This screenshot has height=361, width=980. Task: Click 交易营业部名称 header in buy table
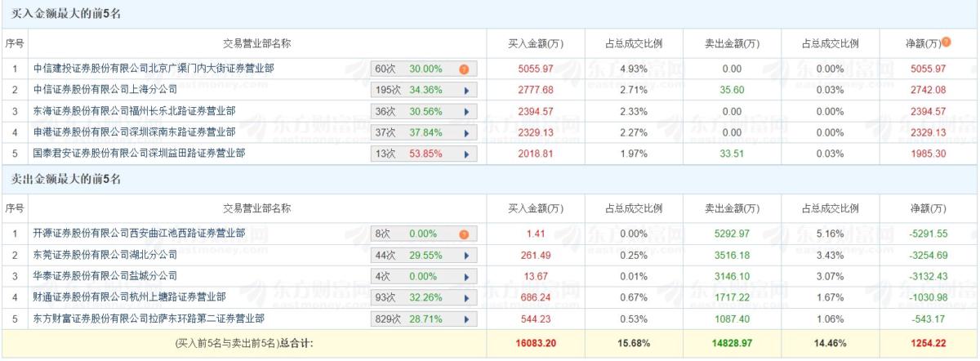coord(257,42)
